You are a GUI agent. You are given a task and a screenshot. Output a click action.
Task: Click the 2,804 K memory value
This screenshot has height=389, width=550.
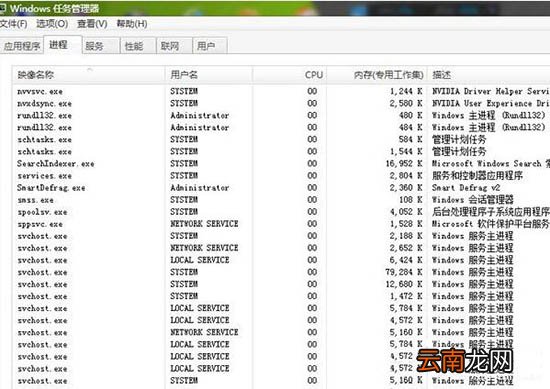[406, 175]
